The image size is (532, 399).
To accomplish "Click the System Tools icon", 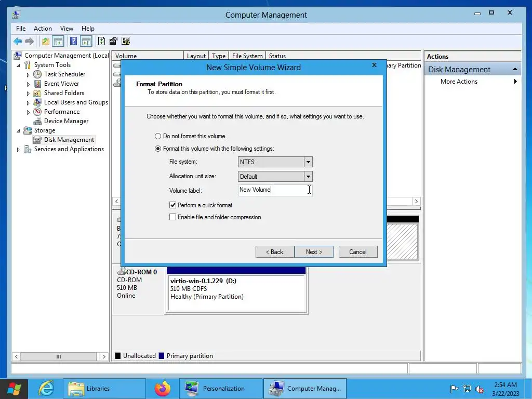I will click(28, 65).
